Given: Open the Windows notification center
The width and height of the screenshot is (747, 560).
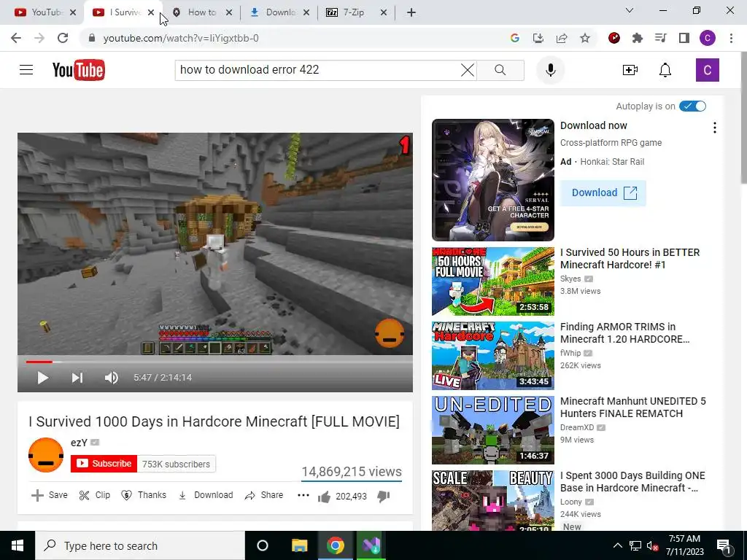Looking at the screenshot, I should click(x=724, y=545).
